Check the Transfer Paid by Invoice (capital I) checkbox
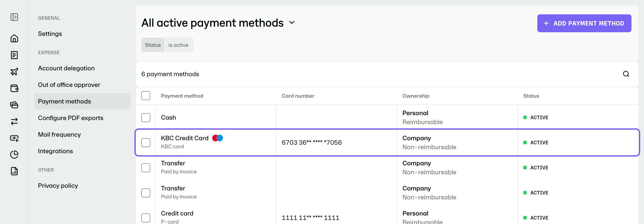Viewport: 644px width, 224px height. click(x=146, y=193)
